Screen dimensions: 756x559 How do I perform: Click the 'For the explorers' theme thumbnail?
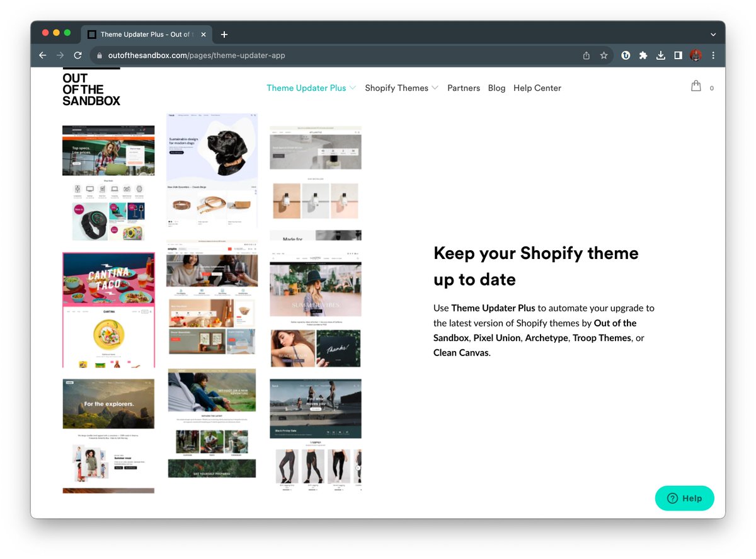click(x=108, y=435)
